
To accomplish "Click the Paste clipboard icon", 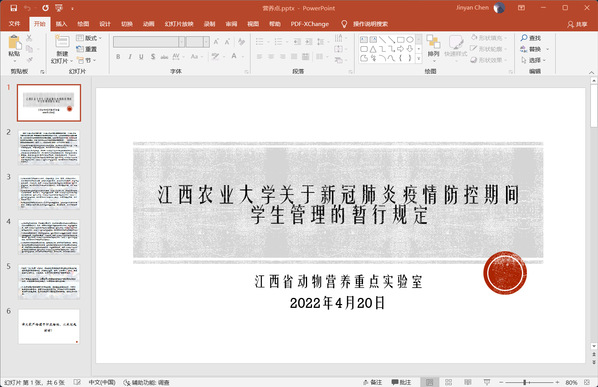I will pyautogui.click(x=14, y=42).
